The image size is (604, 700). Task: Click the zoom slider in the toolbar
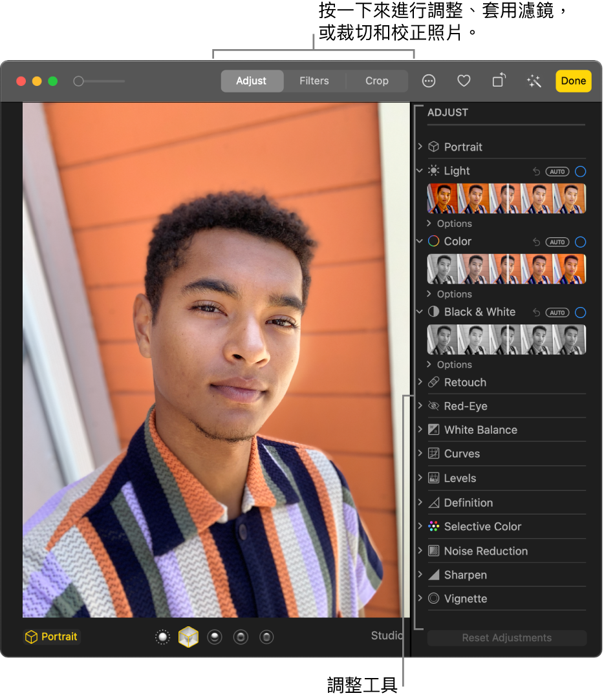[99, 81]
